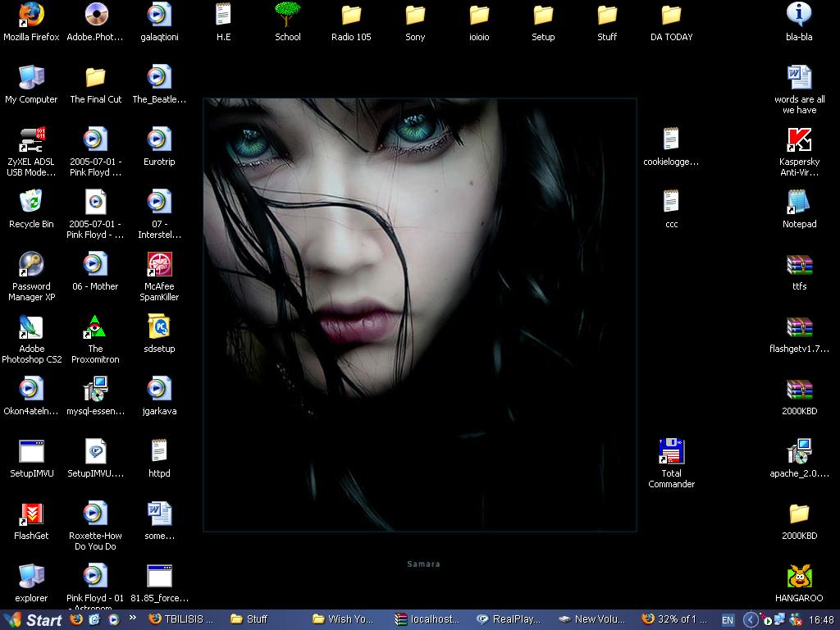Image resolution: width=840 pixels, height=630 pixels.
Task: Open the EN language indicator
Action: coord(727,620)
